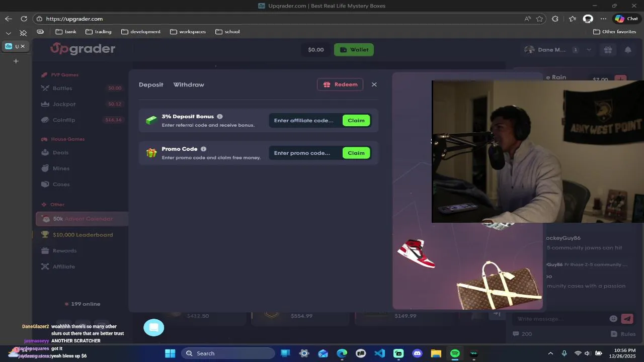The width and height of the screenshot is (644, 362).
Task: Open Battles in PVP Games
Action: click(x=62, y=88)
